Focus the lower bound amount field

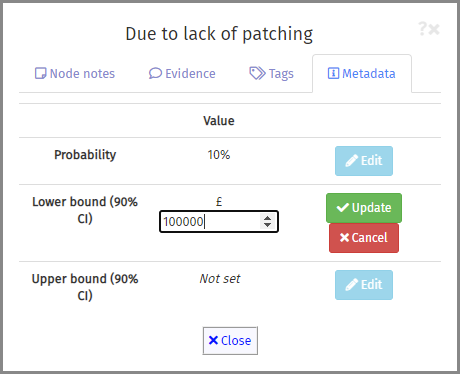pos(219,222)
